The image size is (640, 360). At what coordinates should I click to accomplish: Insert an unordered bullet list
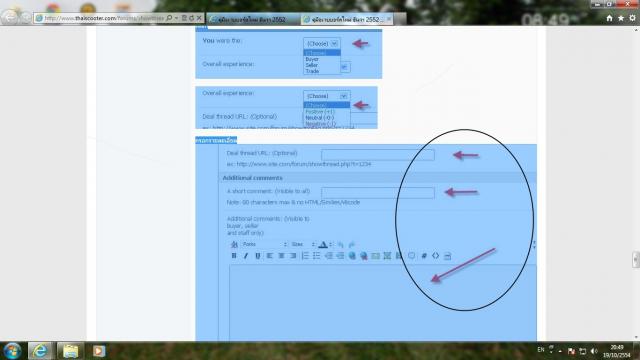tap(316, 256)
